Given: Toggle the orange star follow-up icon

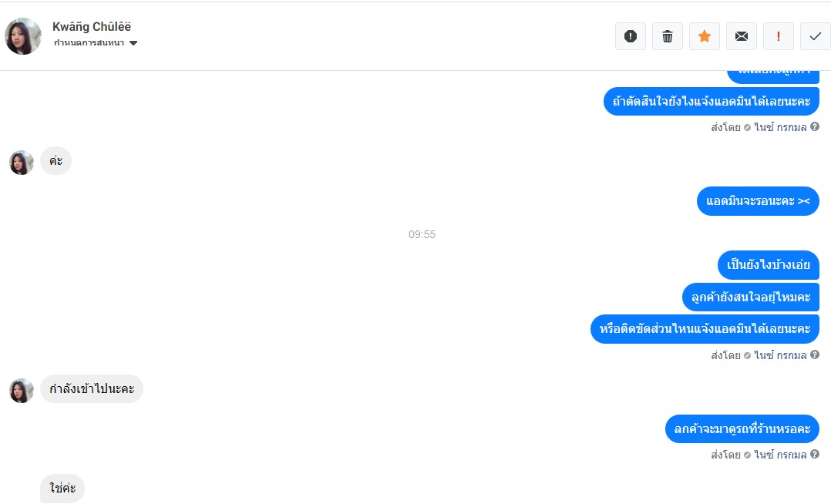Looking at the screenshot, I should point(705,36).
